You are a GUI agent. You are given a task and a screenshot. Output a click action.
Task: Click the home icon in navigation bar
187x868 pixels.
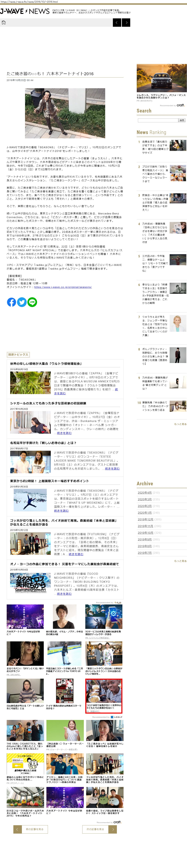click(4, 23)
